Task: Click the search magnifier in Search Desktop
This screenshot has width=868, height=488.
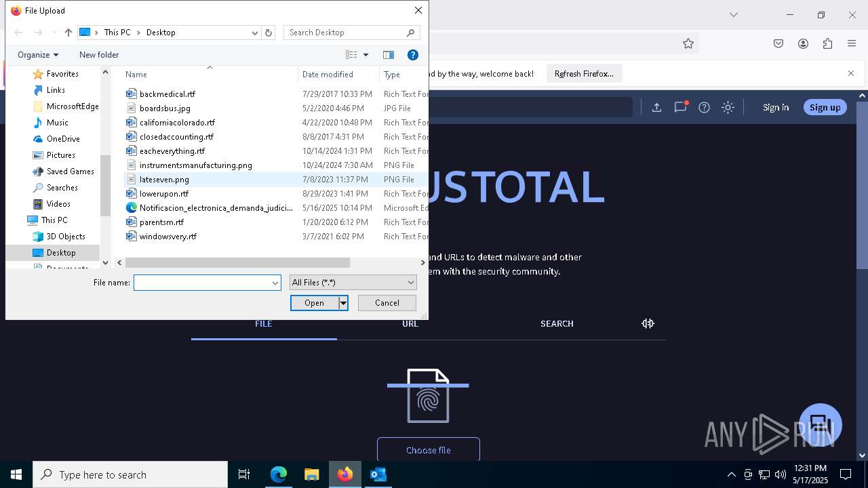Action: click(x=410, y=33)
